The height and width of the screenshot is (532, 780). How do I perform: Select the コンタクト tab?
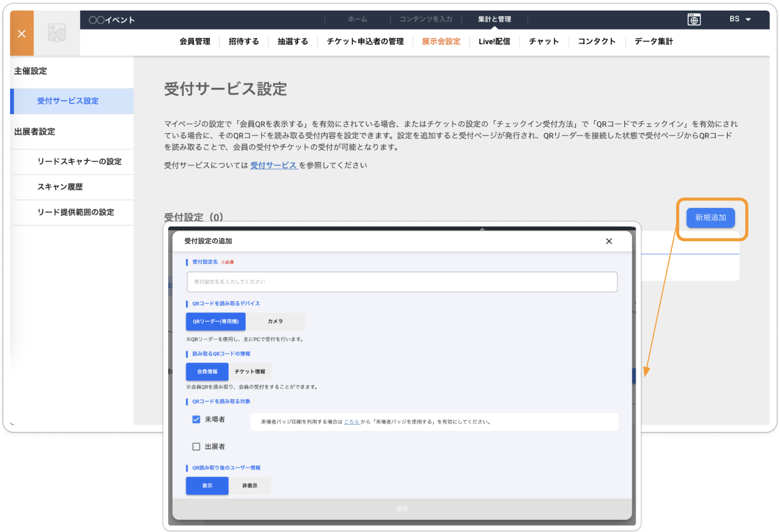(596, 41)
